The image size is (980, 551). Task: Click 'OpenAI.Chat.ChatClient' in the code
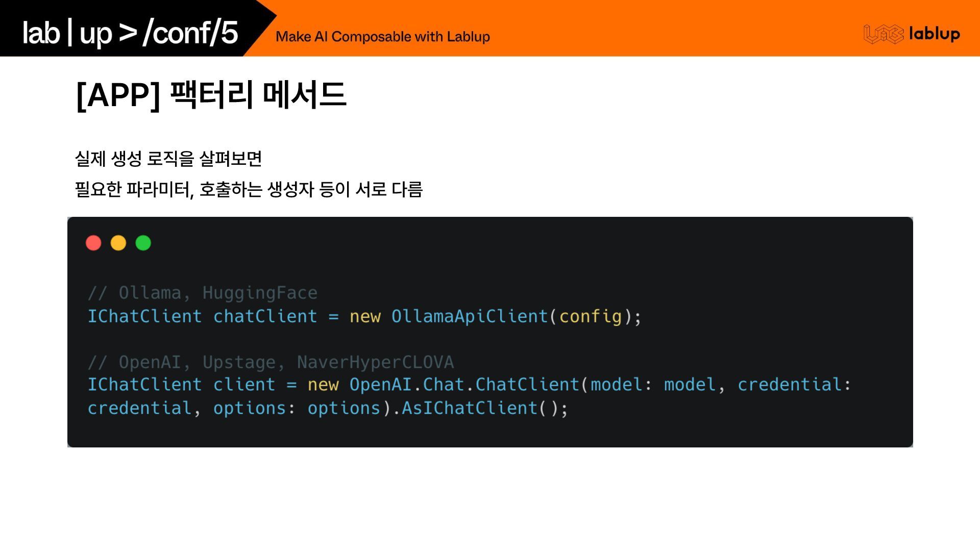[x=464, y=385]
